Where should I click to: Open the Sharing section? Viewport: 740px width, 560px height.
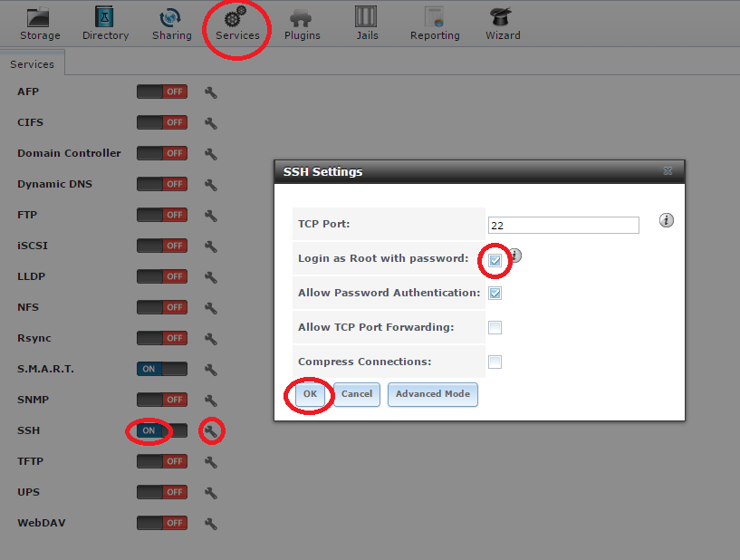(x=171, y=24)
